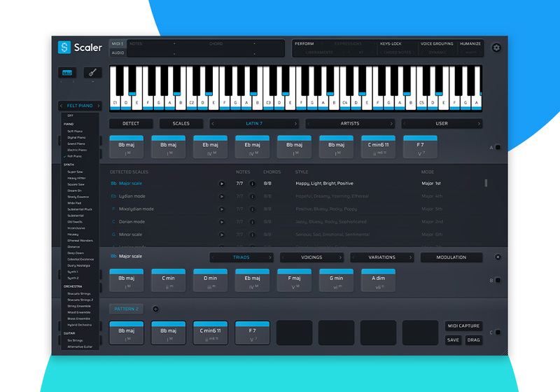
Task: Open the LATIN 7 chord set dropdown
Action: [254, 123]
